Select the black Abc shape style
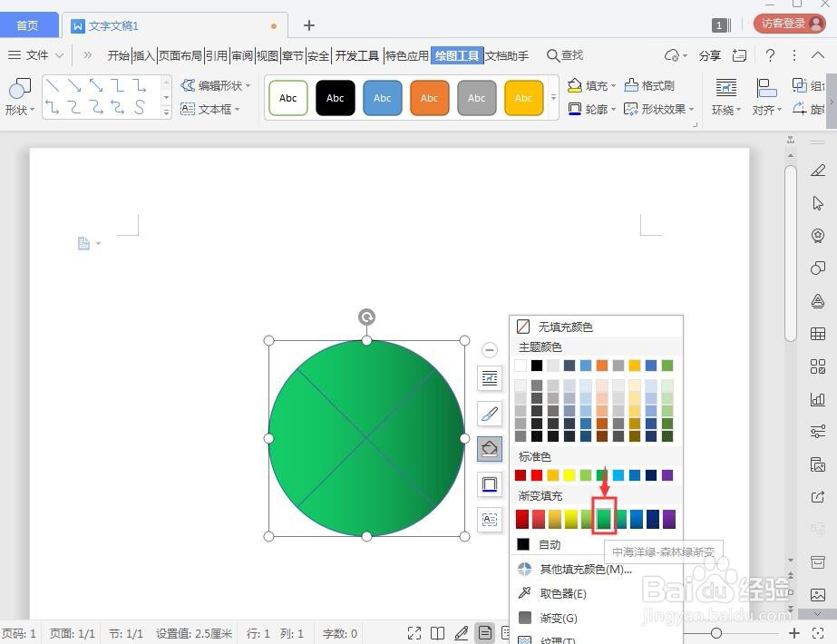Viewport: 837px width, 644px height. 336,98
